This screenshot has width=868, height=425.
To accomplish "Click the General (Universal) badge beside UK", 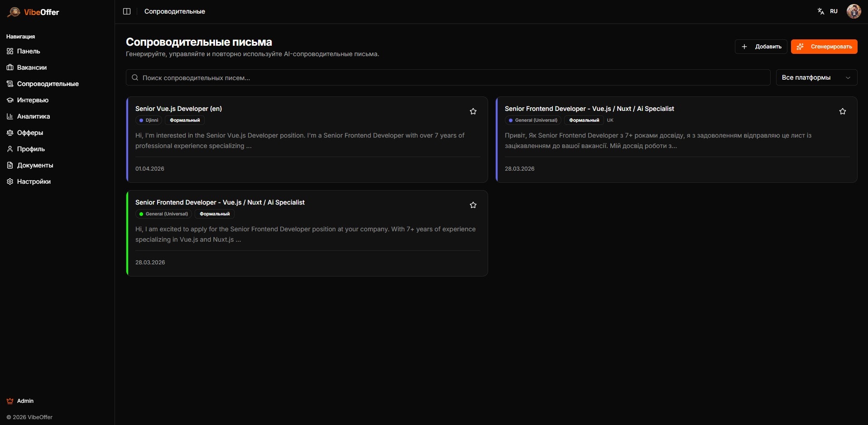I will [533, 120].
